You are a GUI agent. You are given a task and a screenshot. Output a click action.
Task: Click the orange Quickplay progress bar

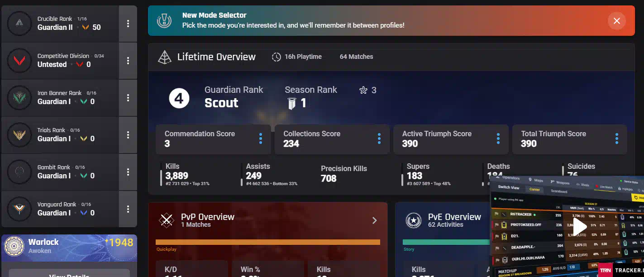click(268, 242)
